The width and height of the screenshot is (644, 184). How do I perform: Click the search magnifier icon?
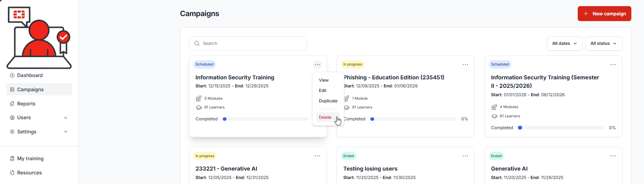click(x=197, y=43)
